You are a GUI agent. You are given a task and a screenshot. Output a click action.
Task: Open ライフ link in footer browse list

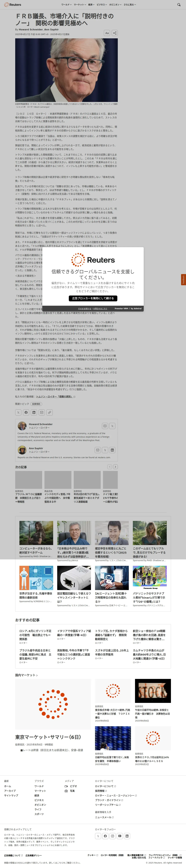coord(38,809)
